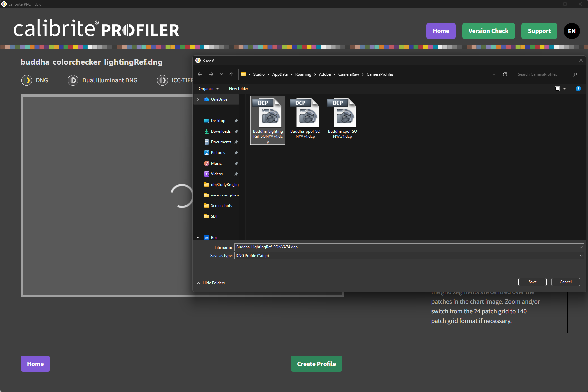The width and height of the screenshot is (588, 392).
Task: Open the Documents quick access folder
Action: (221, 142)
